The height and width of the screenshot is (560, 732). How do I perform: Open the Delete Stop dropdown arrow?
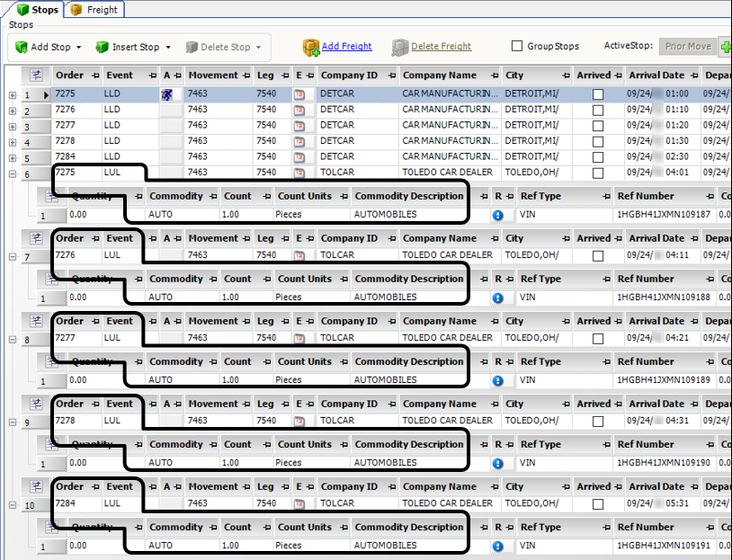[258, 47]
